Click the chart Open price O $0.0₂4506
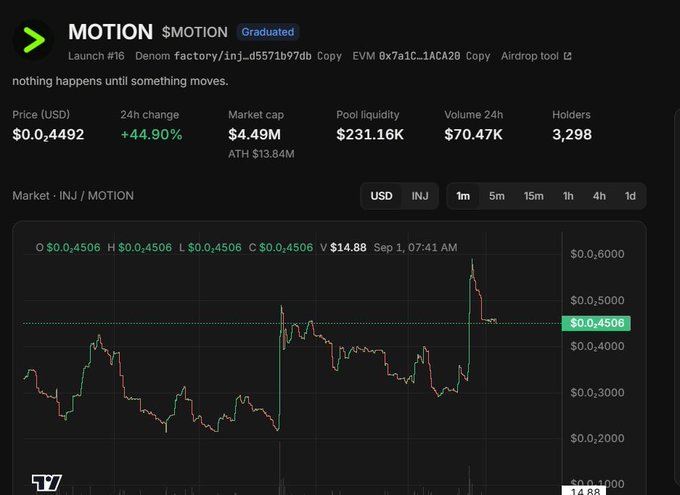Image resolution: width=680 pixels, height=495 pixels. (68, 248)
